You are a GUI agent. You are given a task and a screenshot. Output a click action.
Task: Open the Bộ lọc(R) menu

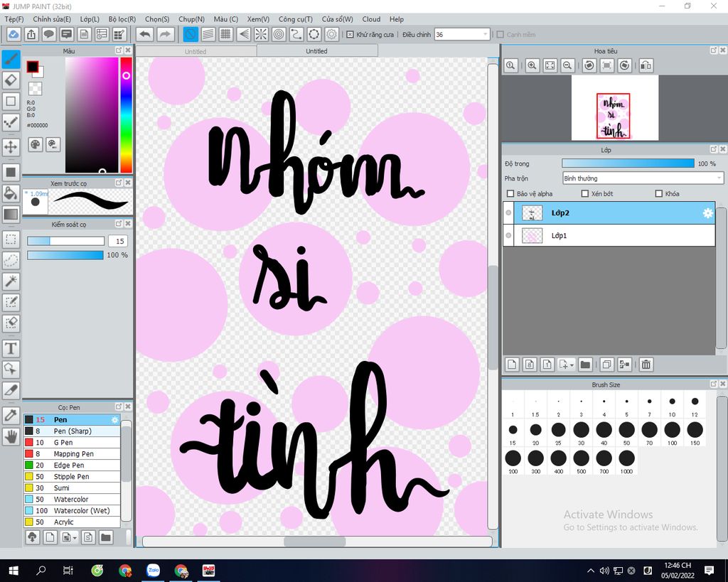[x=122, y=19]
